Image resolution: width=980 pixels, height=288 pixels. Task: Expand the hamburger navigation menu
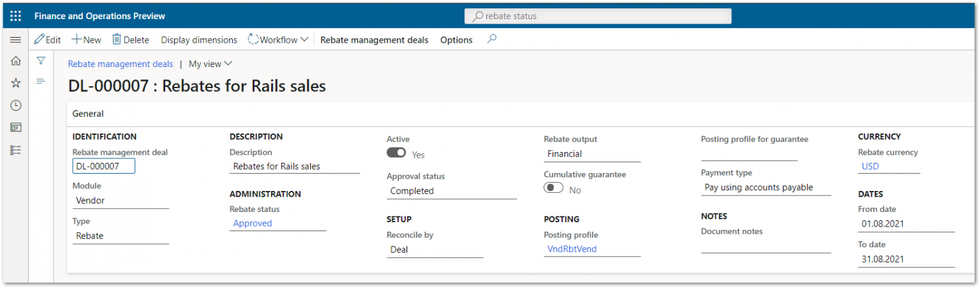(16, 40)
